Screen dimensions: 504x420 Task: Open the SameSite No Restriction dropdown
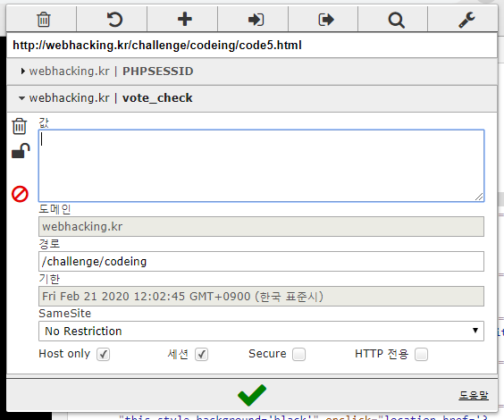261,331
